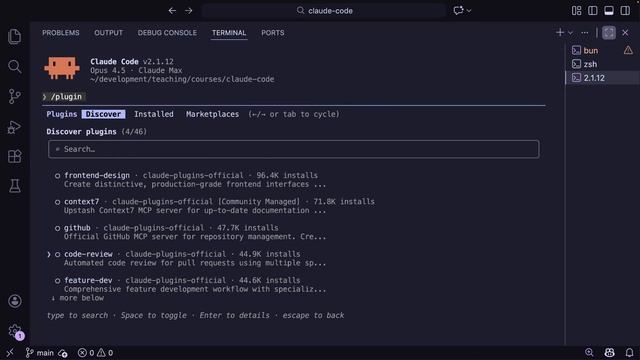
Task: Open the terminal panel more actions menu
Action: pyautogui.click(x=585, y=33)
